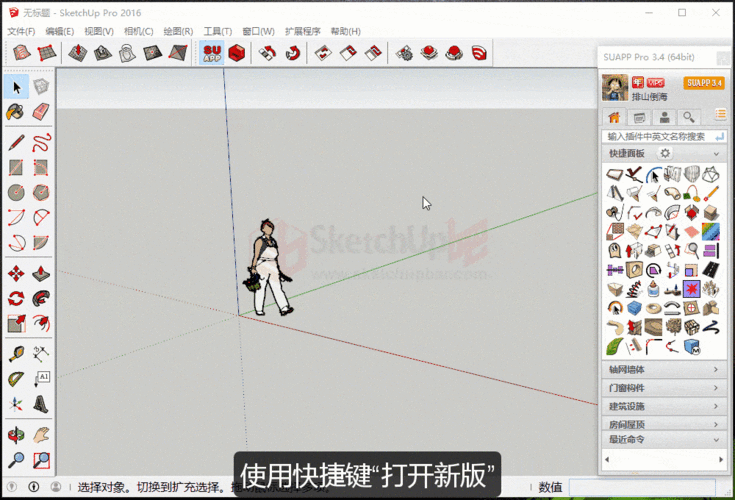
Task: Open the 扩展程序 menu
Action: coord(303,31)
